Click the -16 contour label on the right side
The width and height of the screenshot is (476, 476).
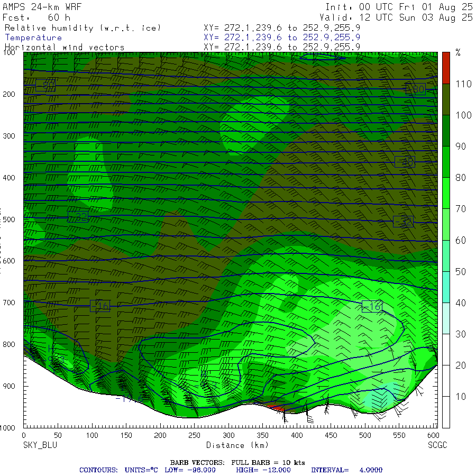[372, 306]
